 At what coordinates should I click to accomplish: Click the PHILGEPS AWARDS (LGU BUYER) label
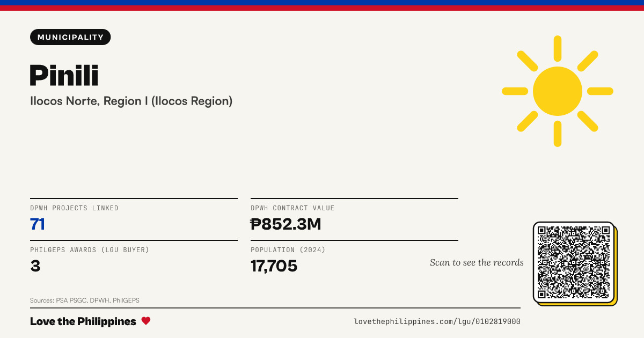[x=90, y=250]
